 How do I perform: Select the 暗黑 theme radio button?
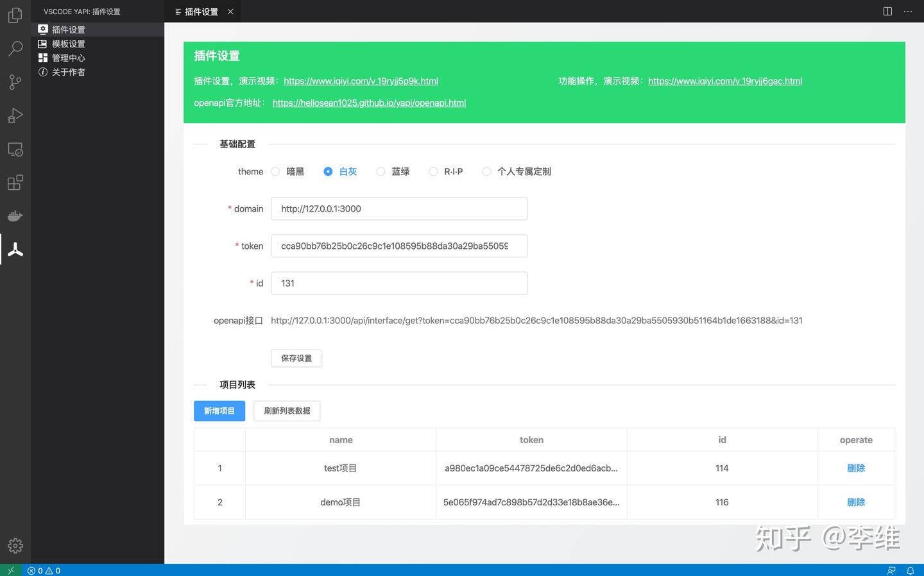tap(276, 171)
